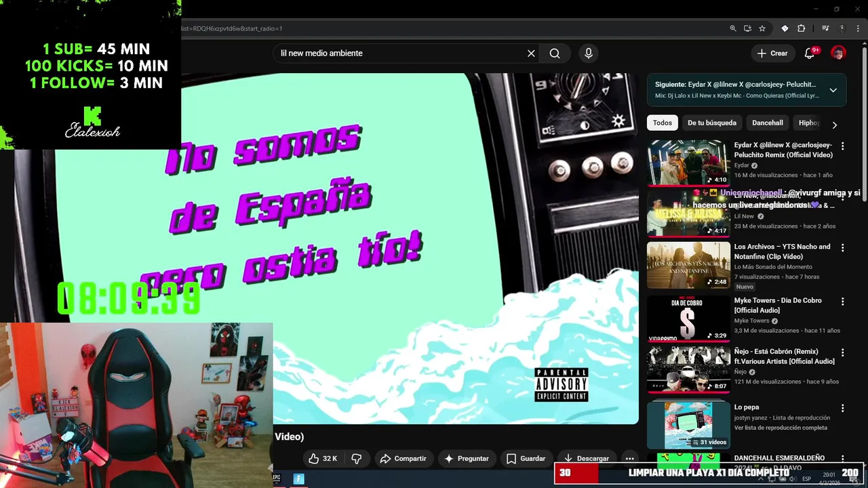This screenshot has width=868, height=488.
Task: Select the Hiphop filter chip
Action: click(809, 123)
